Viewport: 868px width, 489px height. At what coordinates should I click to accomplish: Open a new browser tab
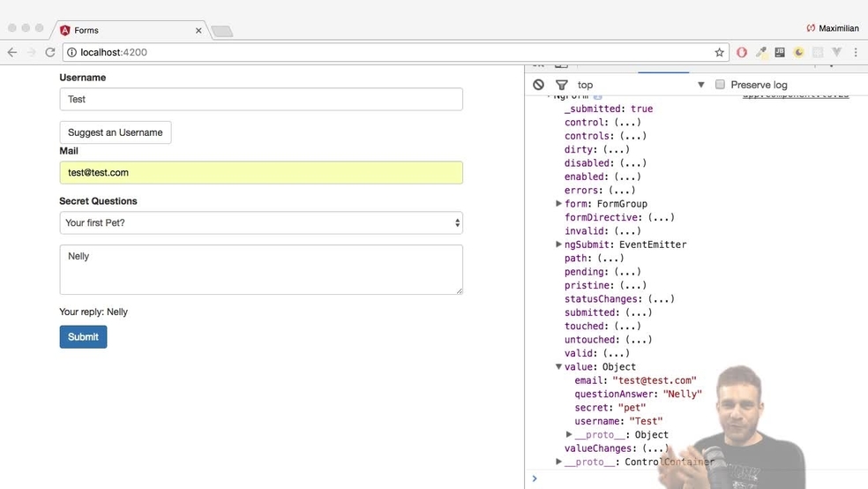click(222, 31)
